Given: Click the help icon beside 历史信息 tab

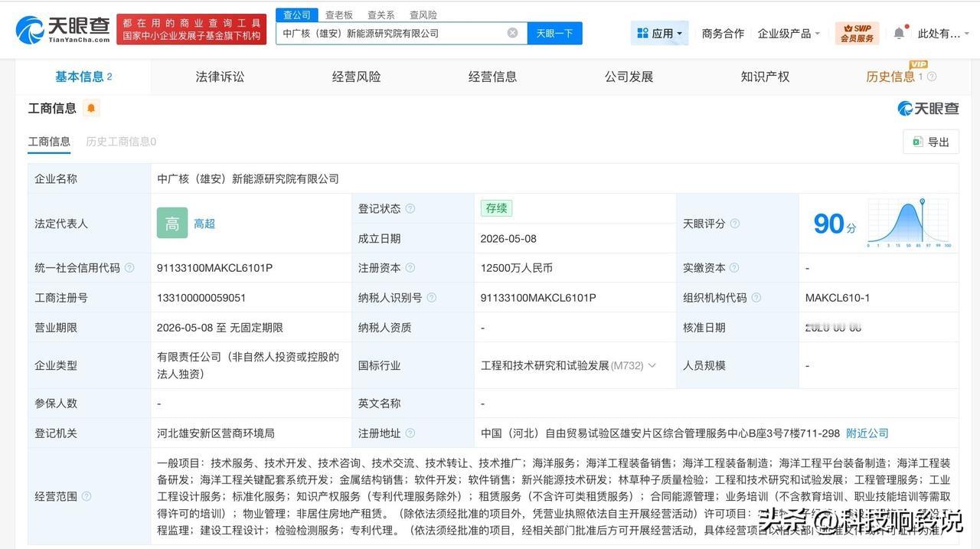Looking at the screenshot, I should [932, 77].
